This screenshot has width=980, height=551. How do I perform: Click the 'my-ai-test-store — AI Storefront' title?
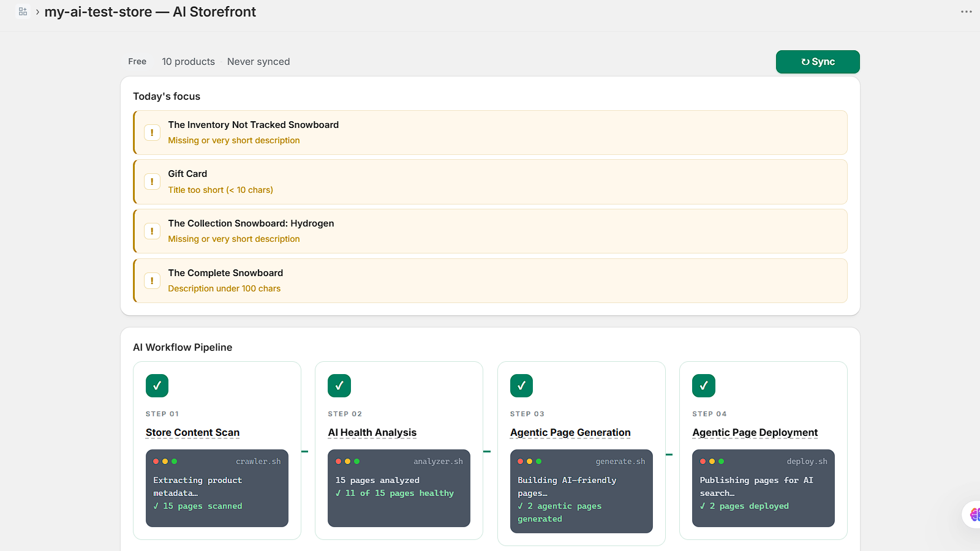tap(150, 12)
